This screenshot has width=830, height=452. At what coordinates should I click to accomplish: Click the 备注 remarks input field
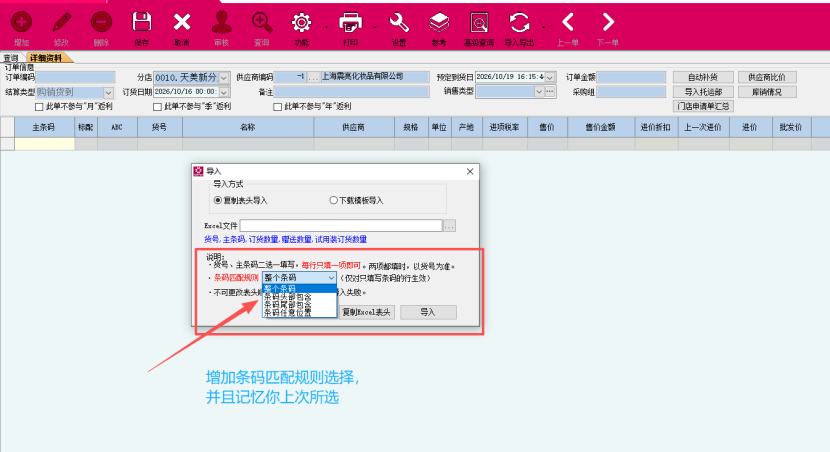point(351,92)
